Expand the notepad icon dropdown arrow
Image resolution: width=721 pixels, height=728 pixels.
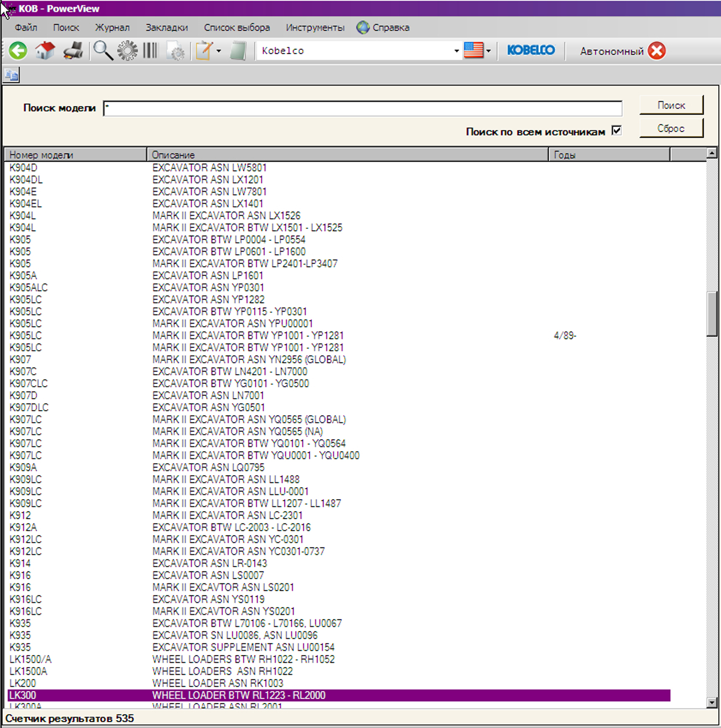219,51
